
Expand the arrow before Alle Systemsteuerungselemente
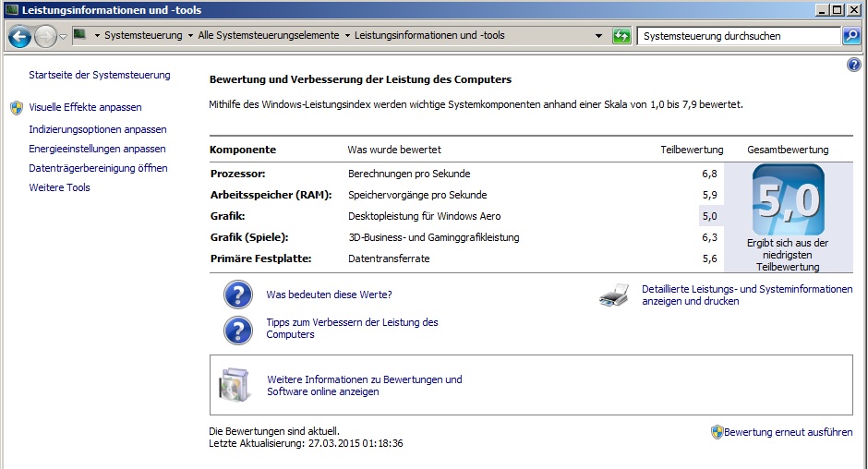coord(190,35)
